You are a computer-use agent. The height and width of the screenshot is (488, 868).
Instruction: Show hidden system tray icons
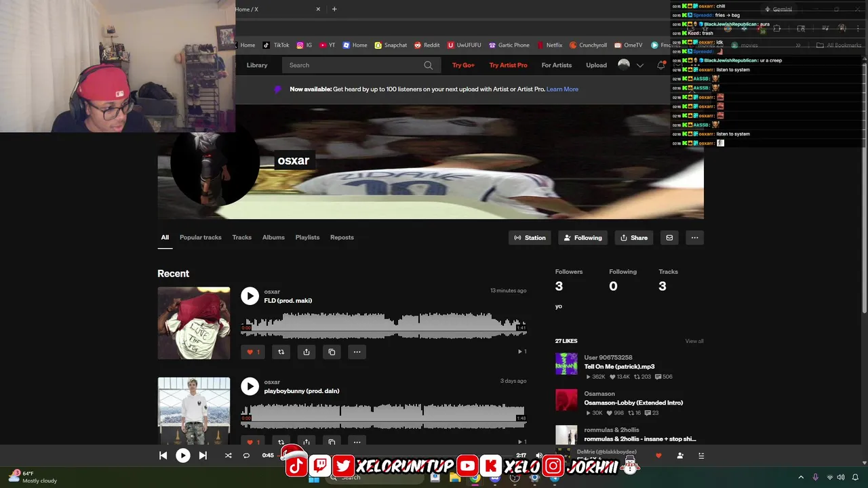pyautogui.click(x=801, y=477)
